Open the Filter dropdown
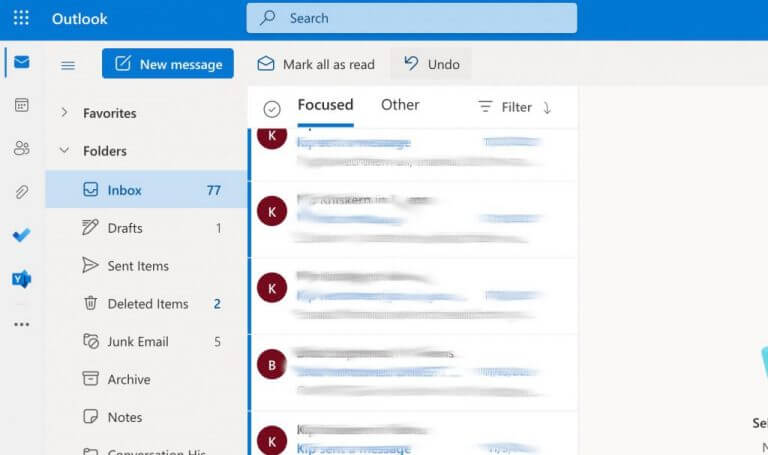768x455 pixels. click(505, 107)
